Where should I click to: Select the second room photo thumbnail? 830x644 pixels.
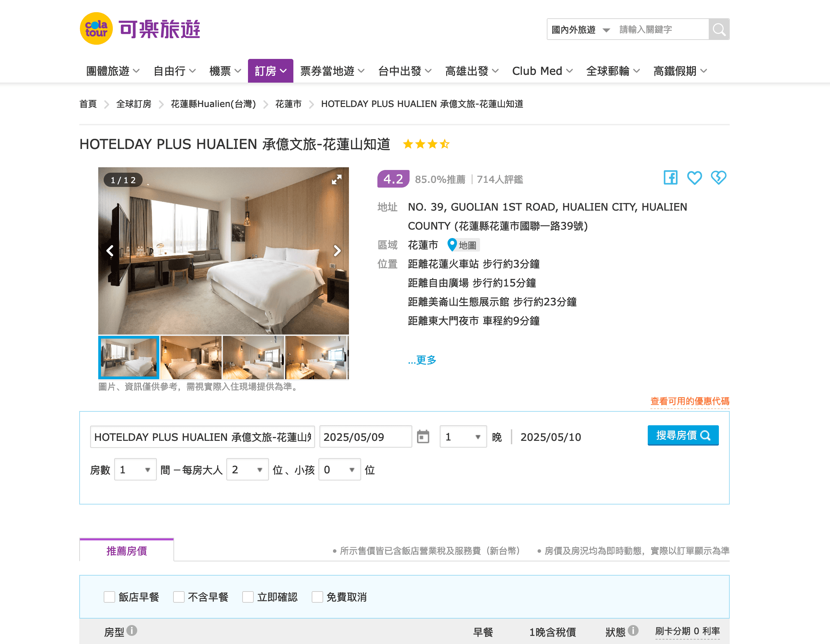[x=191, y=358]
